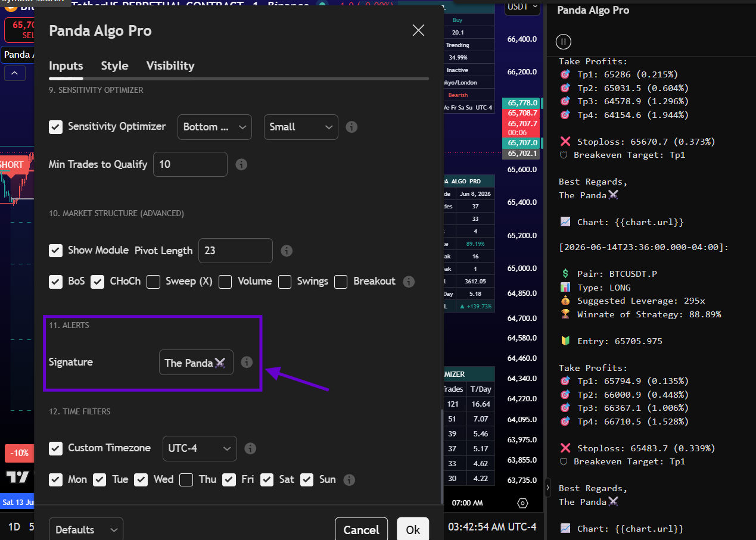Switch to the Style tab
The image size is (756, 540).
coord(114,65)
